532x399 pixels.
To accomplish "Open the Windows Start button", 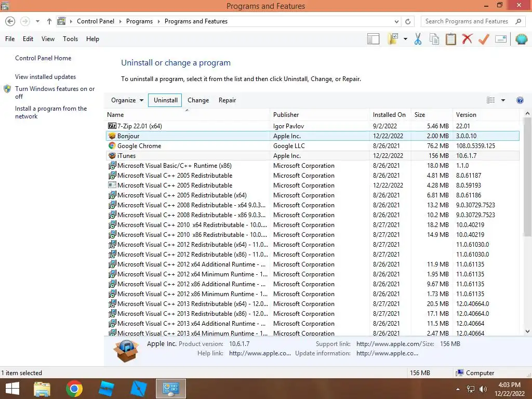I will 12,389.
